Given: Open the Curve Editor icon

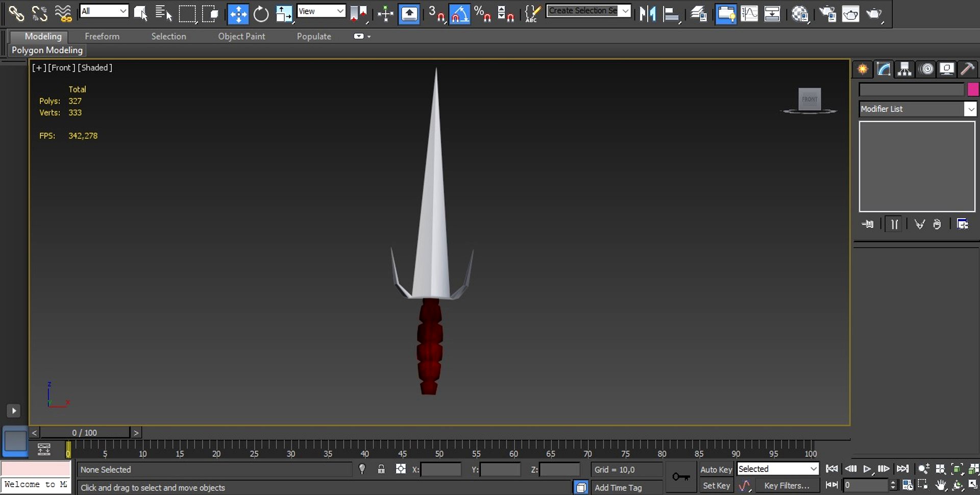Looking at the screenshot, I should [749, 13].
